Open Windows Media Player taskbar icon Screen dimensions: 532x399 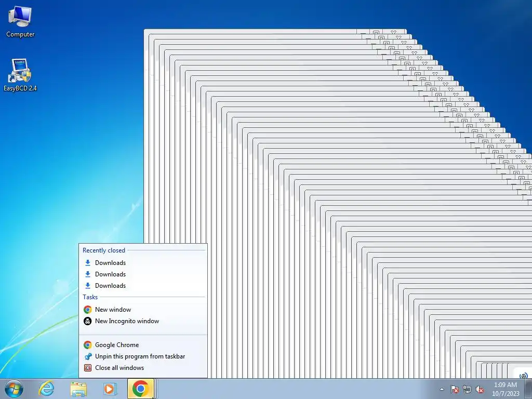pyautogui.click(x=110, y=389)
